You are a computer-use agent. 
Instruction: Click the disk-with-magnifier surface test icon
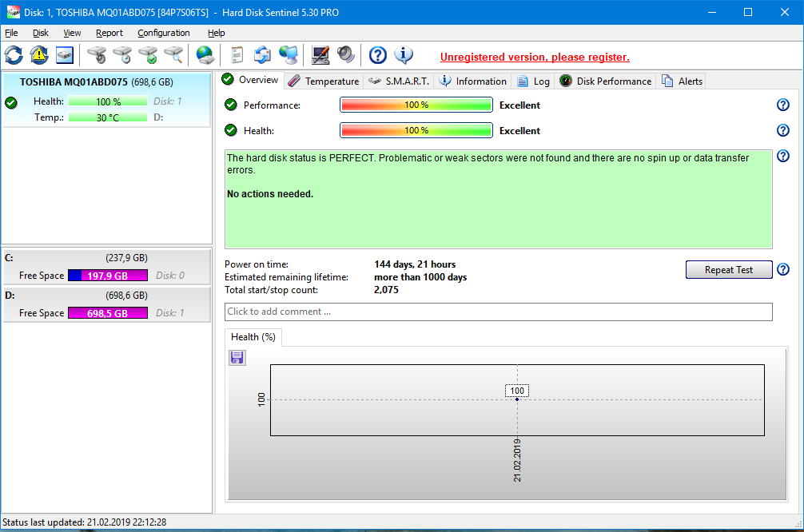173,55
